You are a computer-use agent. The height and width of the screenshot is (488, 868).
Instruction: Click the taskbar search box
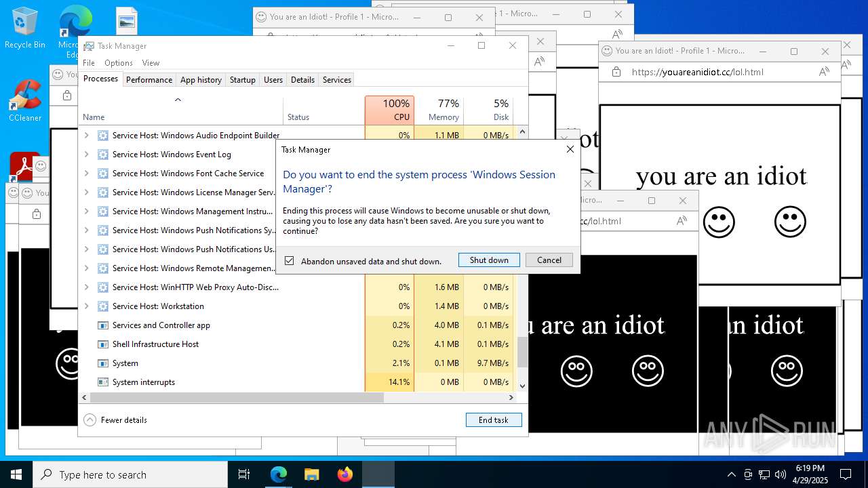[x=130, y=474]
